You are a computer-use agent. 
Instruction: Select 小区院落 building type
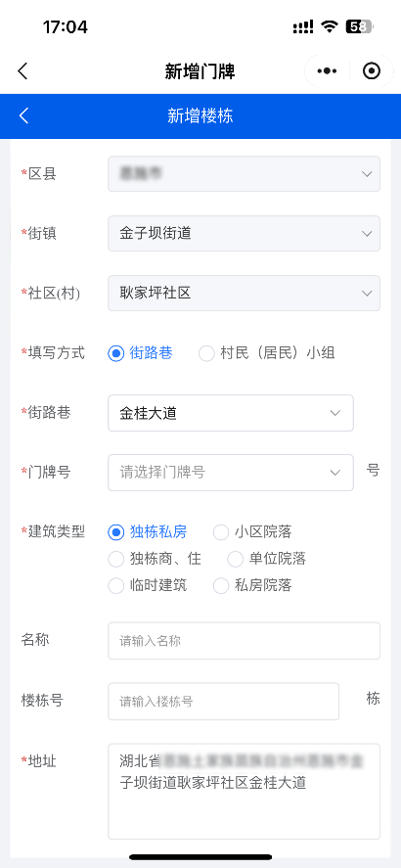click(221, 532)
